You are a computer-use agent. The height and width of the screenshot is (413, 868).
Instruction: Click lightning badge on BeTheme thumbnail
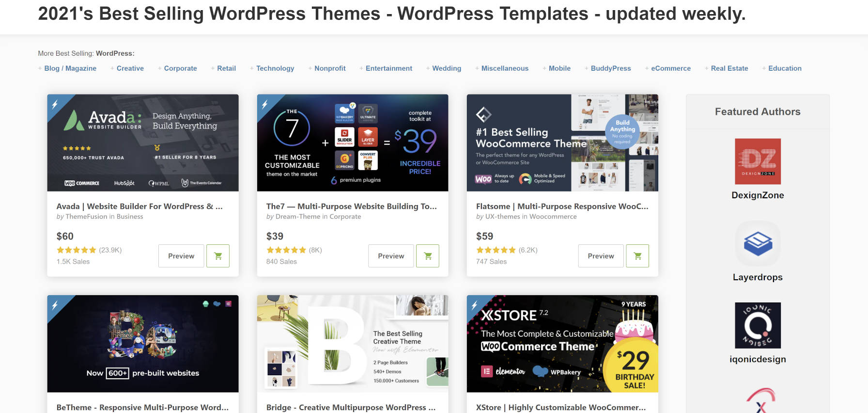[55, 305]
